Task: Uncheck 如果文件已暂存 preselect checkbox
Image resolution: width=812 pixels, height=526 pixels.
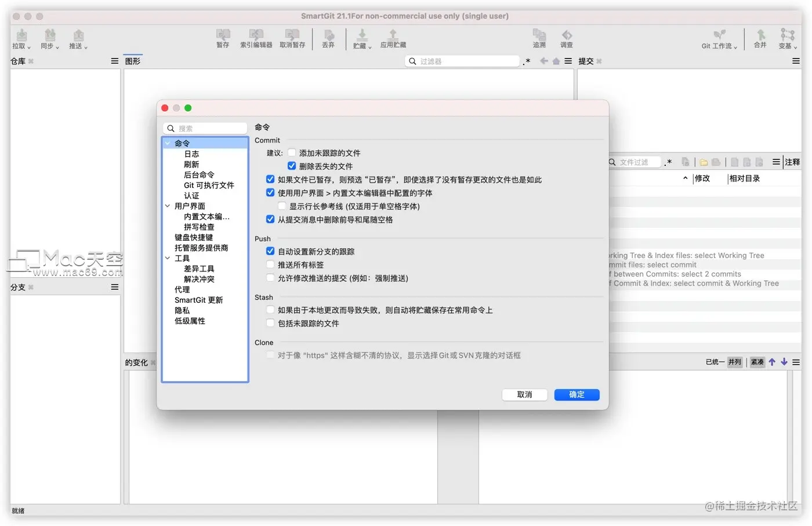Action: [270, 179]
